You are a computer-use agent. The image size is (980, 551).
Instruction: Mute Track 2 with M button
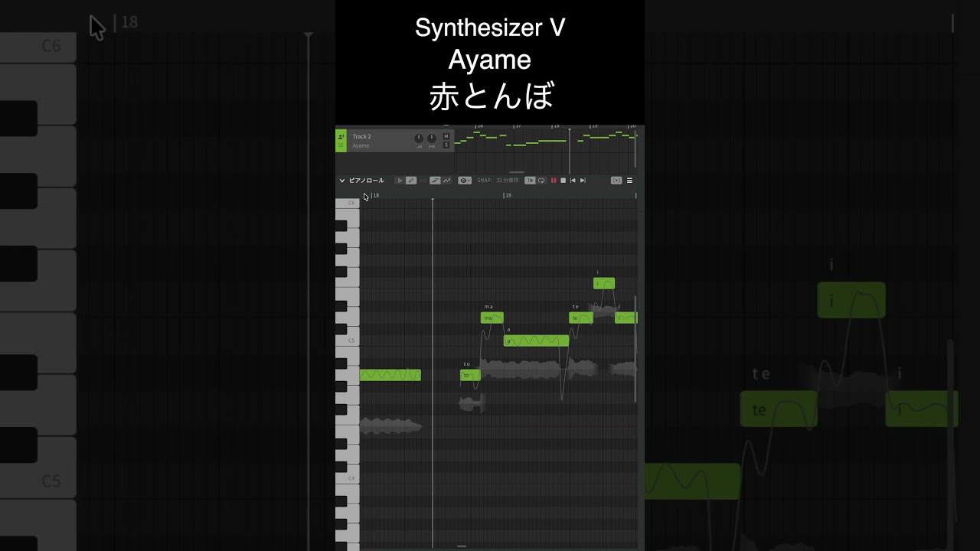[x=446, y=136]
